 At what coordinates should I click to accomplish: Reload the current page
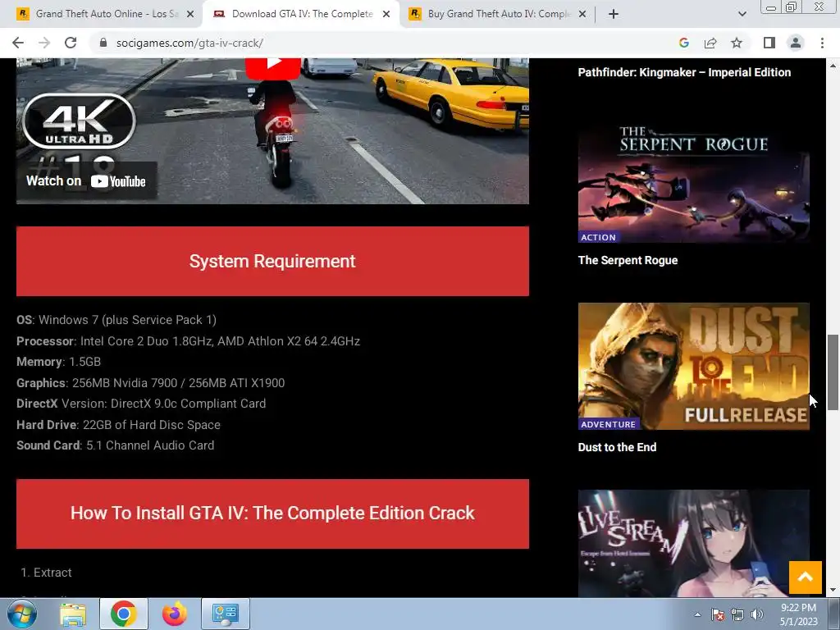click(x=71, y=43)
